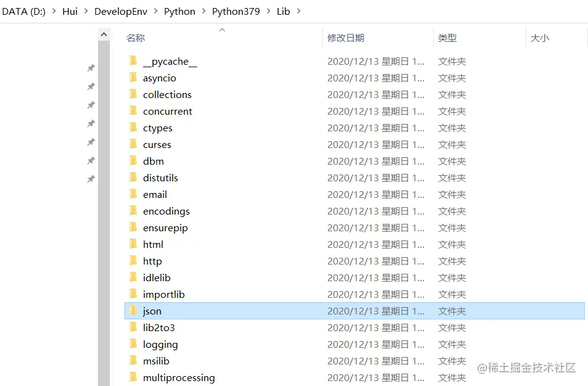Open the logging folder icon

coord(134,344)
